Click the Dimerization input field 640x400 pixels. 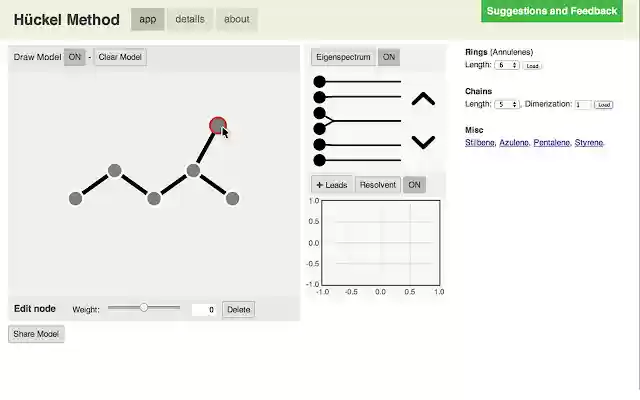(583, 105)
